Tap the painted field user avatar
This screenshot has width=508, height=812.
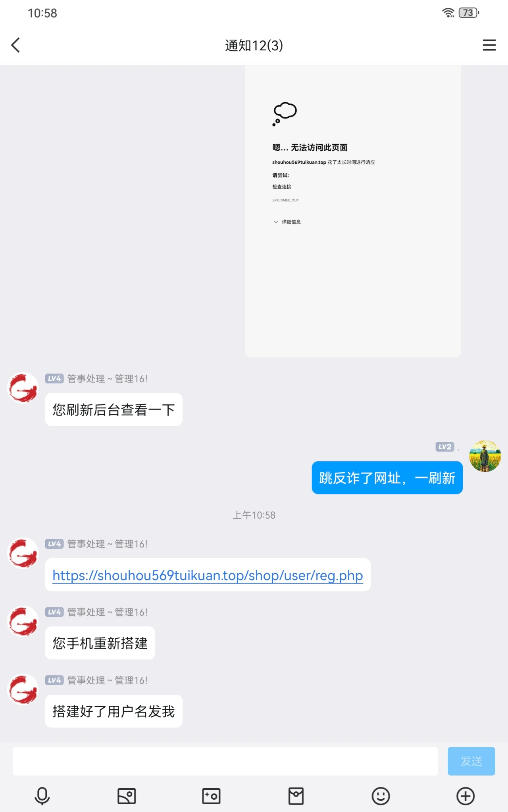coord(485,456)
